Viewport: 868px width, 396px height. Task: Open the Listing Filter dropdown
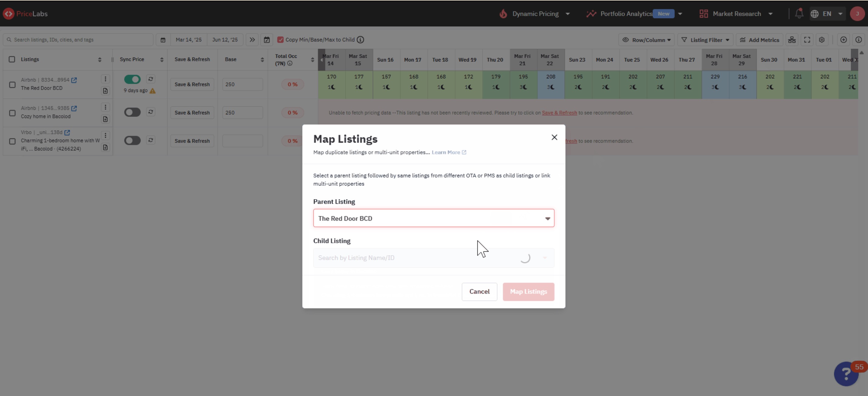pos(705,40)
